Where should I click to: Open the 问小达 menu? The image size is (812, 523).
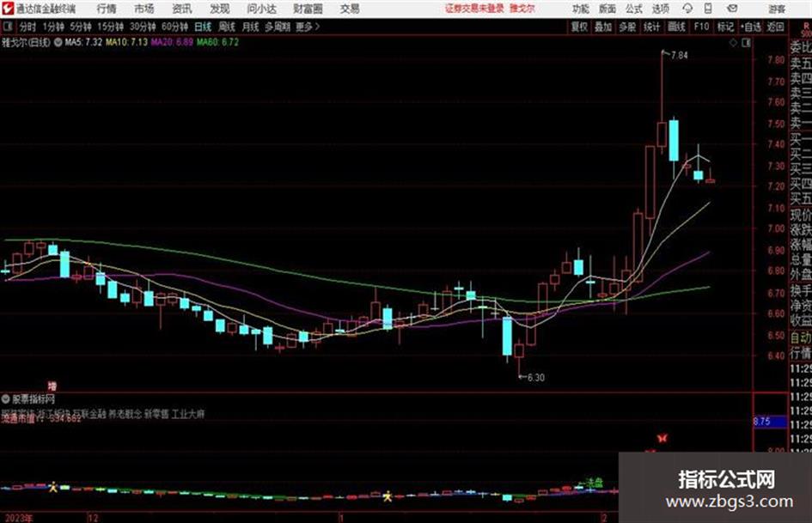[261, 9]
